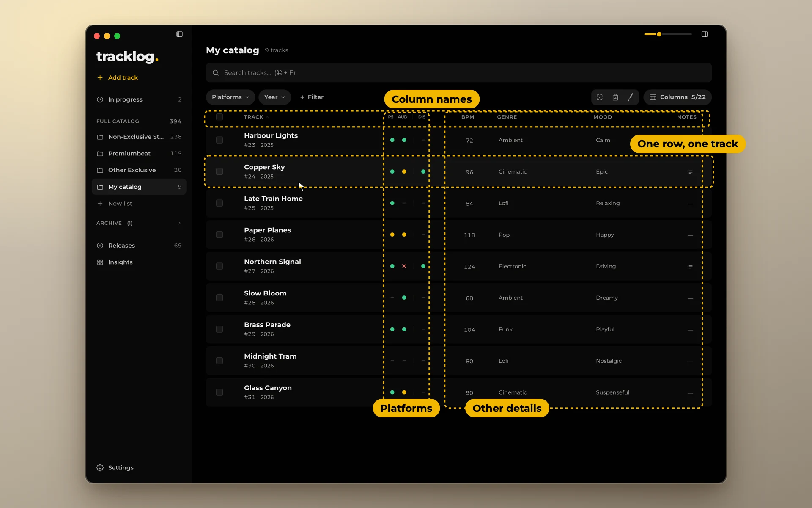The height and width of the screenshot is (508, 812).
Task: Collapse the left sidebar with panel icon
Action: (x=179, y=34)
